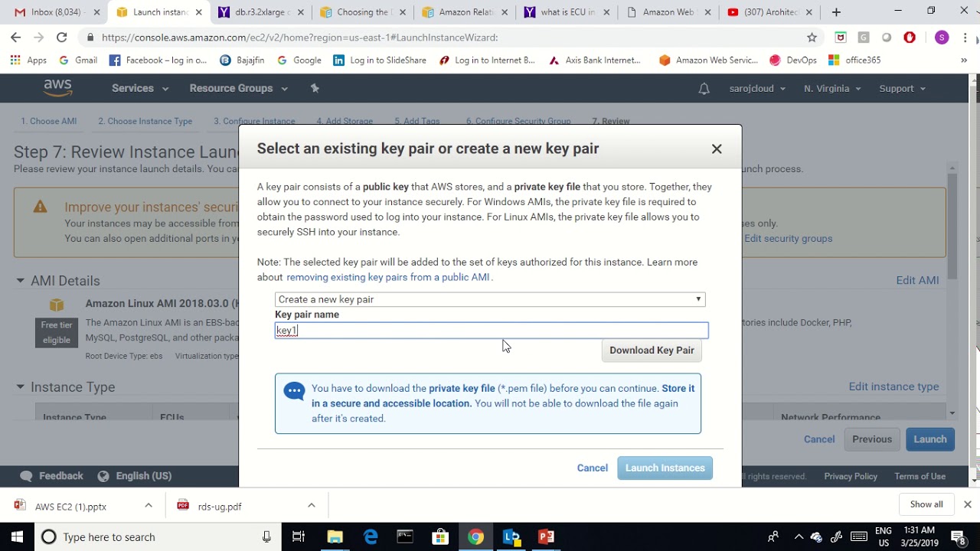Click the wizard Cancel link beside Previous

[819, 439]
